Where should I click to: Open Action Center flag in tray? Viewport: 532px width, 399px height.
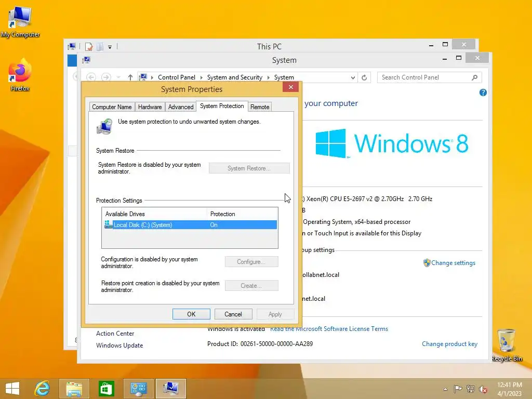pyautogui.click(x=458, y=389)
